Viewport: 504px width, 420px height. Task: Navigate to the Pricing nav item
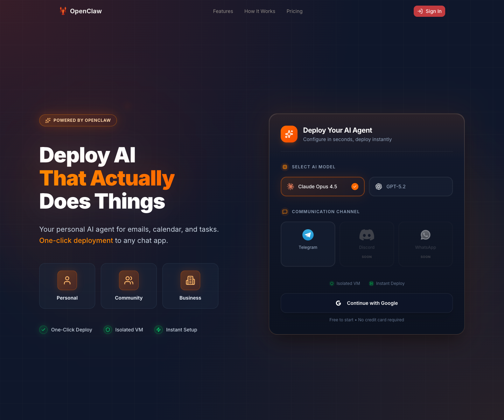click(x=294, y=11)
